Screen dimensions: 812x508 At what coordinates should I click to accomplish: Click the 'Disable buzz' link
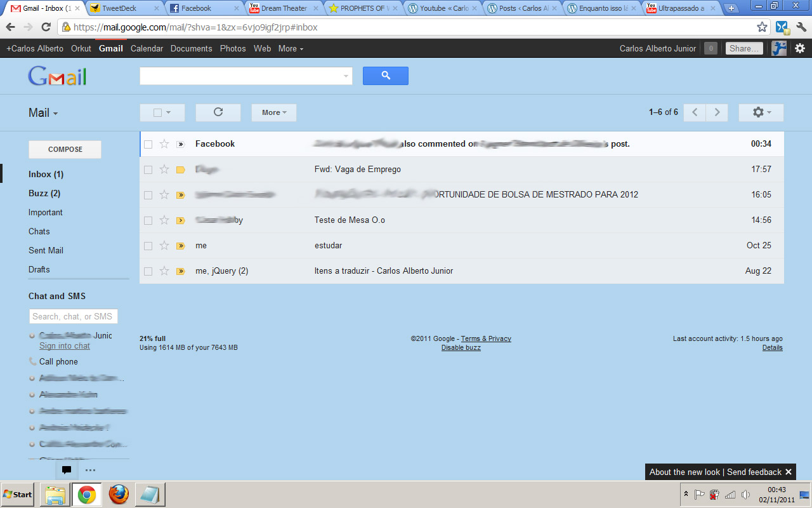pos(461,347)
